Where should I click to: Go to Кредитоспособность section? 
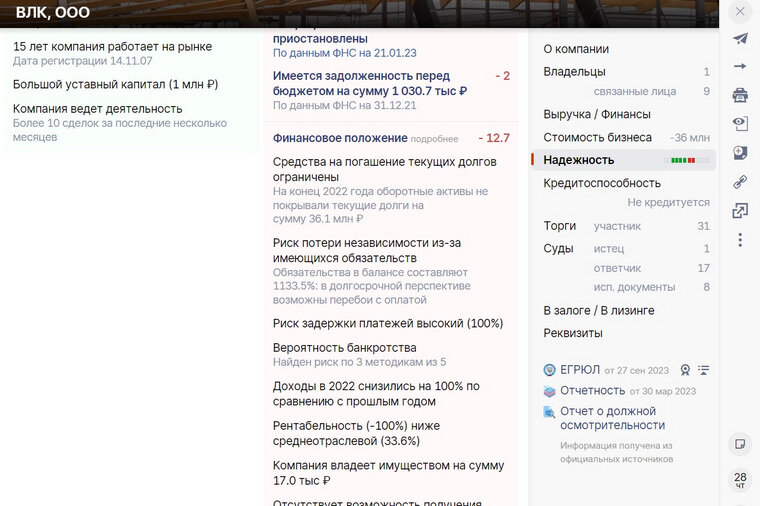click(602, 183)
